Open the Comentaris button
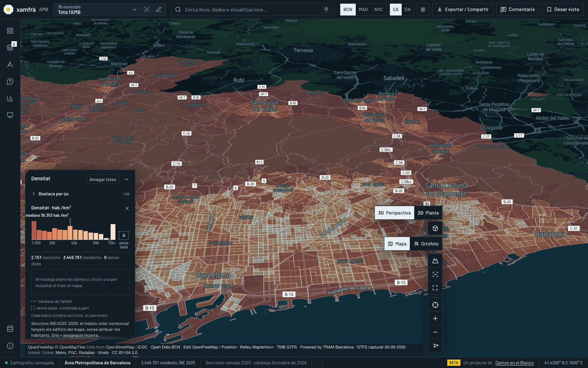588x368 pixels. click(517, 10)
